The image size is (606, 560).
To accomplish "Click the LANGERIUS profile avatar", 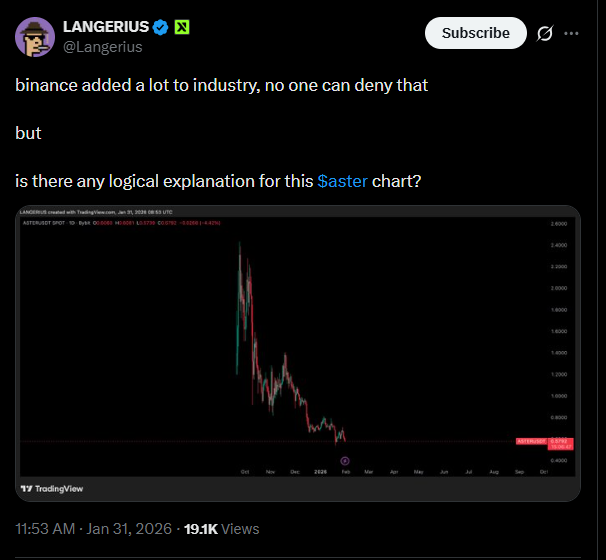I will click(35, 36).
